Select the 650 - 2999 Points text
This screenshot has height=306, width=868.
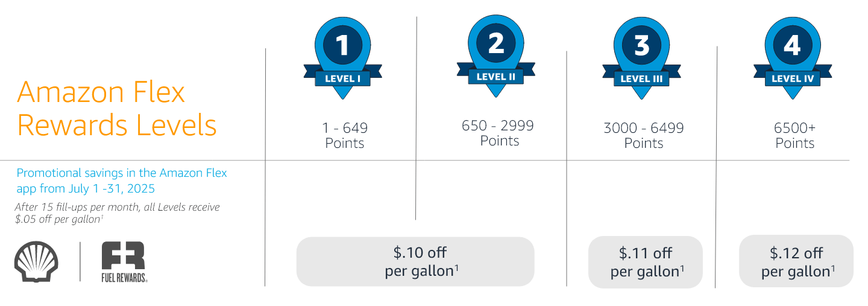(x=498, y=133)
